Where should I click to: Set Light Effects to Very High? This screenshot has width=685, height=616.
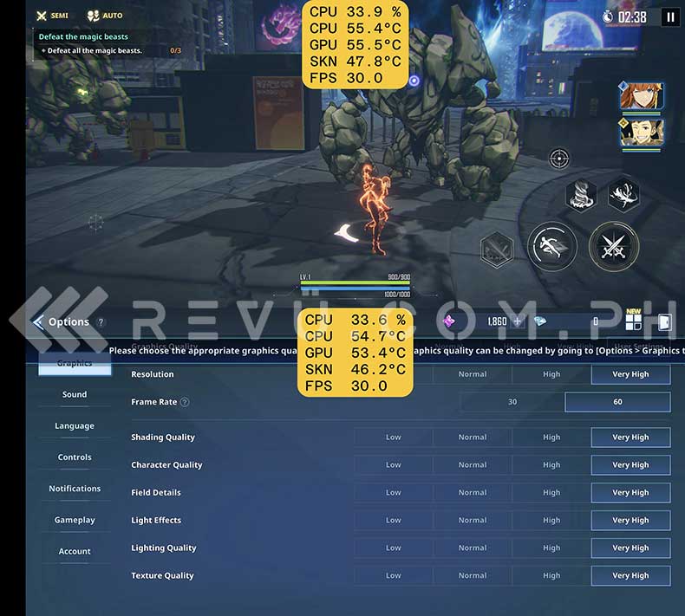pyautogui.click(x=631, y=520)
